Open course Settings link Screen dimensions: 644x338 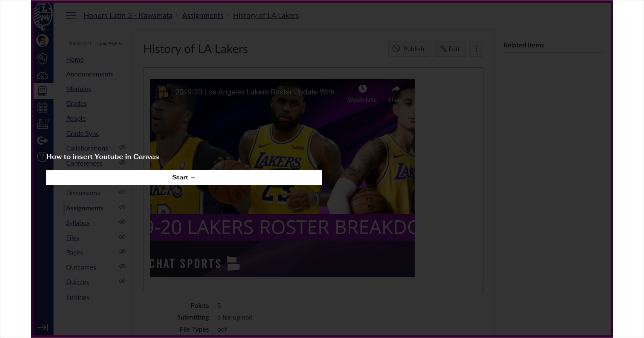78,297
